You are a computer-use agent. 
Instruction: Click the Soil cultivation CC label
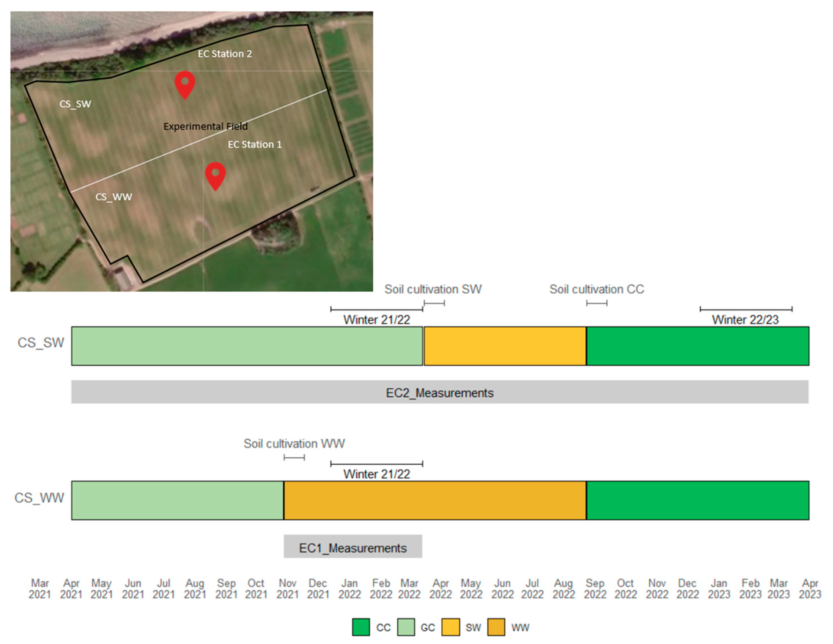[596, 289]
